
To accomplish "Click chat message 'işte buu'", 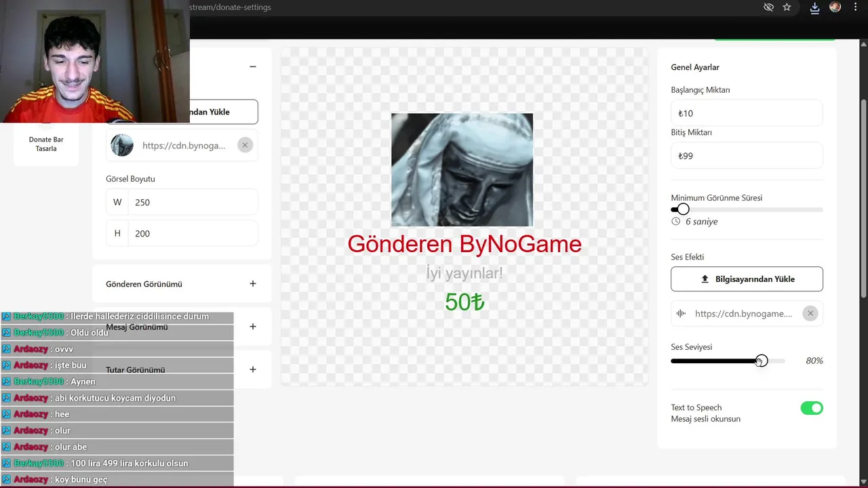I will point(71,365).
